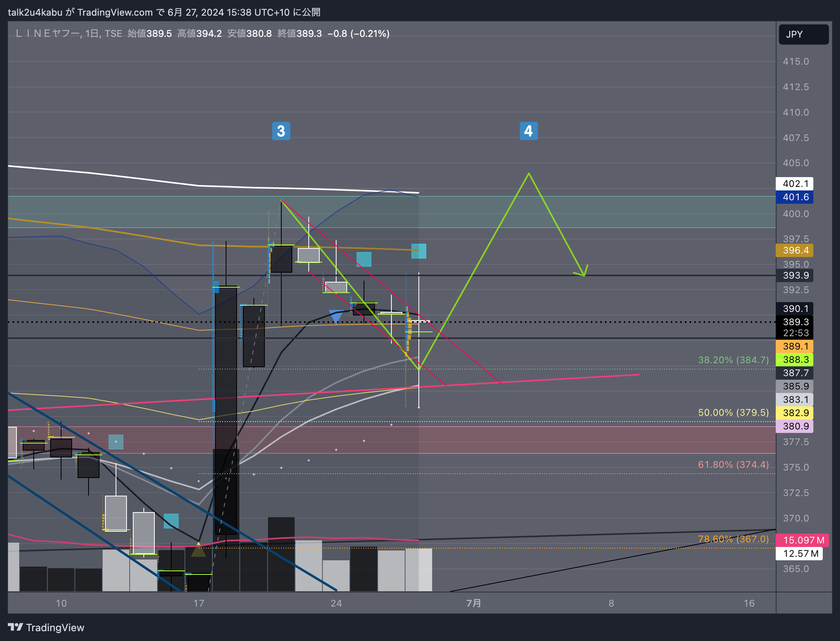Image resolution: width=840 pixels, height=641 pixels.
Task: Click the 393.9 price label
Action: [x=795, y=275]
